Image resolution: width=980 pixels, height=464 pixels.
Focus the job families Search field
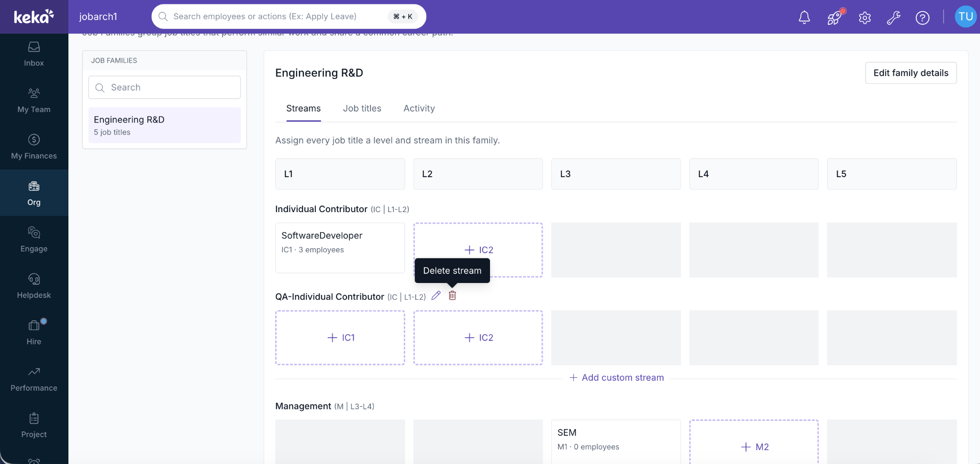tap(165, 88)
